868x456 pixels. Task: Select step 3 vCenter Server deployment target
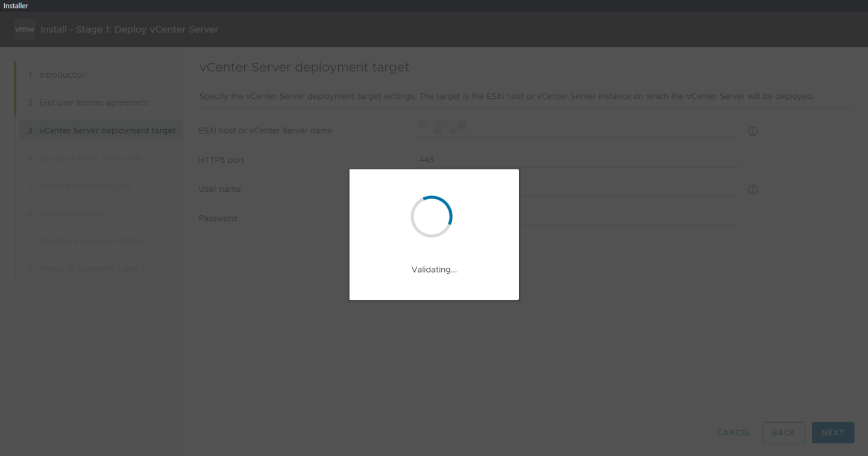click(x=107, y=131)
